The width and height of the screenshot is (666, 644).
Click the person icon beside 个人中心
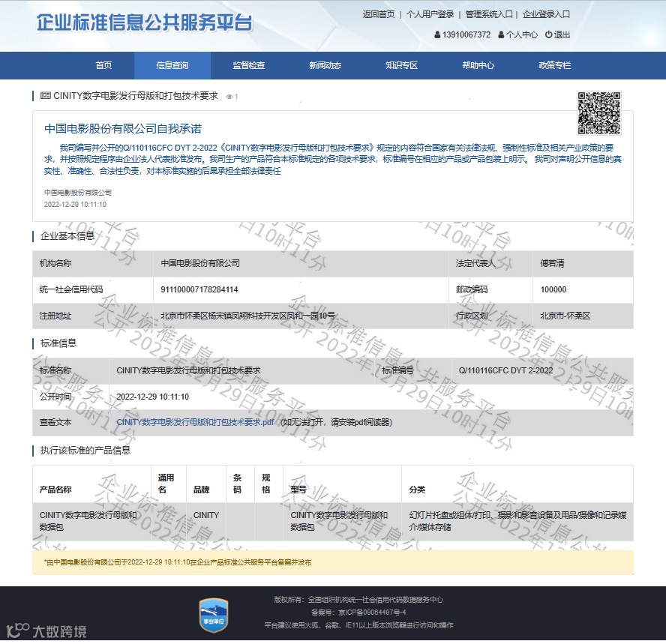501,34
